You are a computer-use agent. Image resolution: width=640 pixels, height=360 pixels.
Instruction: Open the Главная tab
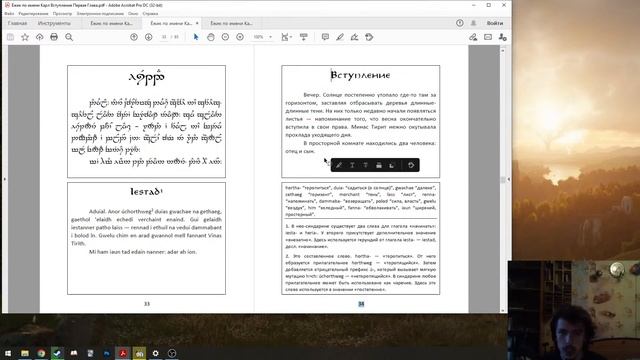[17, 23]
